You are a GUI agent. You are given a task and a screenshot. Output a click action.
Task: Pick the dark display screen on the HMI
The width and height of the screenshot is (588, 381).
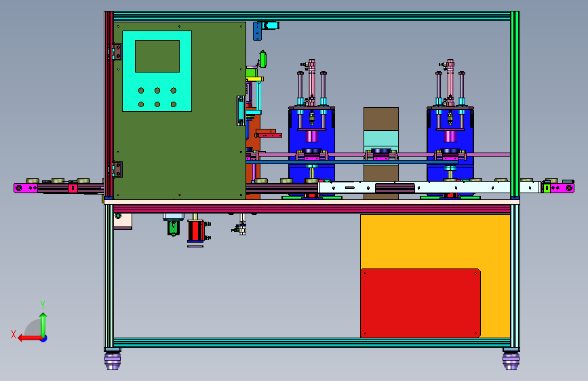click(157, 56)
